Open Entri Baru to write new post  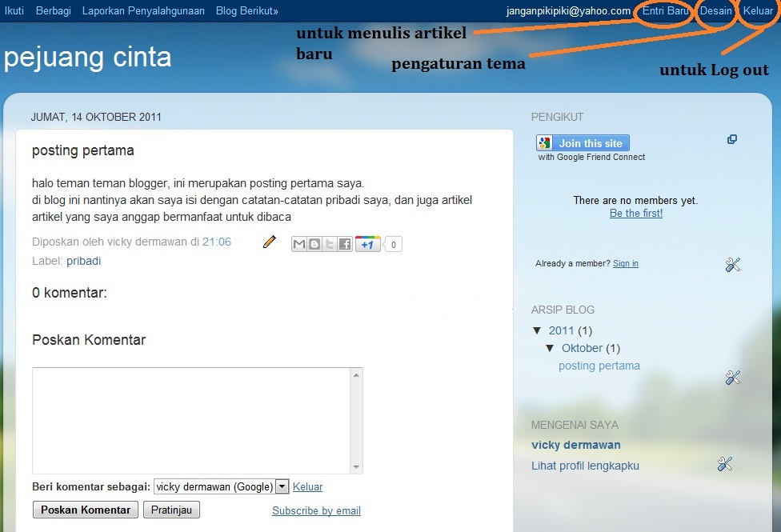[666, 10]
